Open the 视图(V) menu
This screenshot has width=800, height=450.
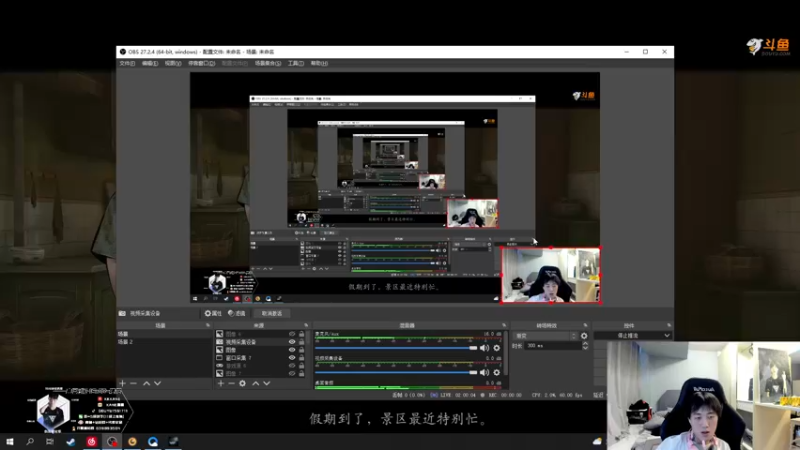[173, 63]
